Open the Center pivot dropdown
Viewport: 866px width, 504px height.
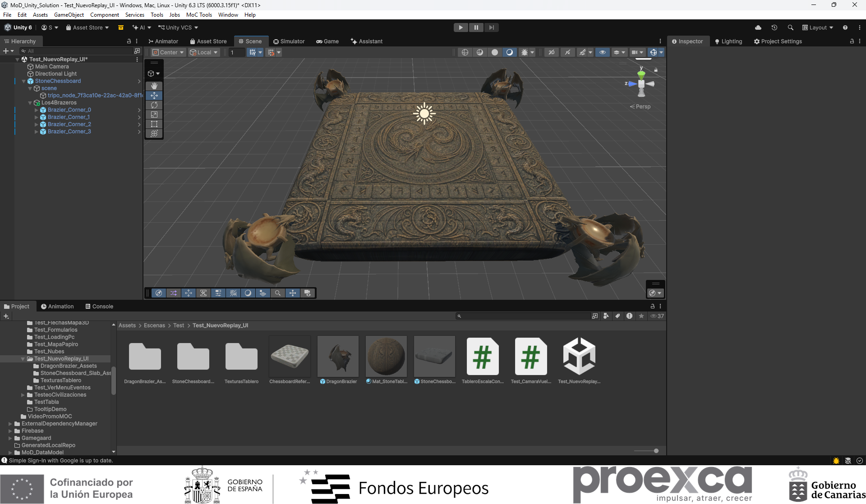[168, 52]
